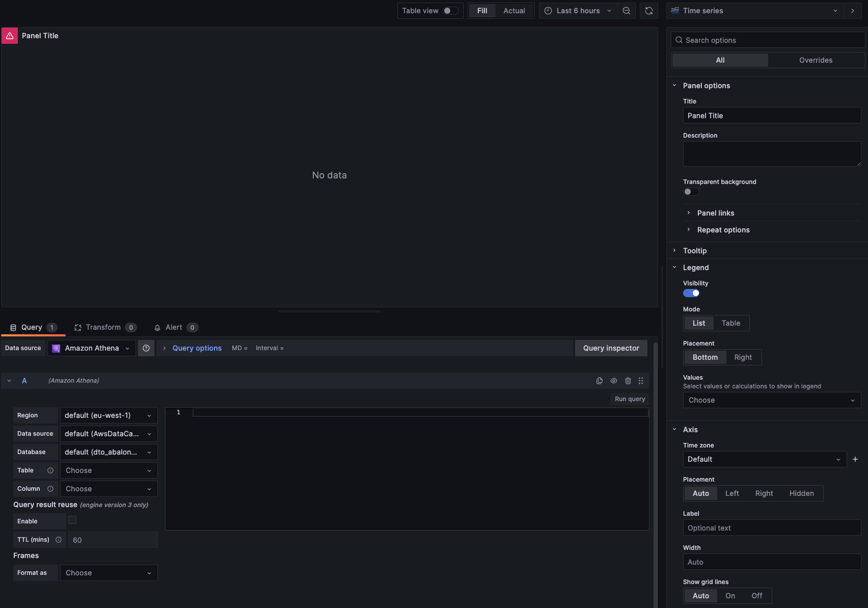
Task: Select the All options tab
Action: [720, 60]
